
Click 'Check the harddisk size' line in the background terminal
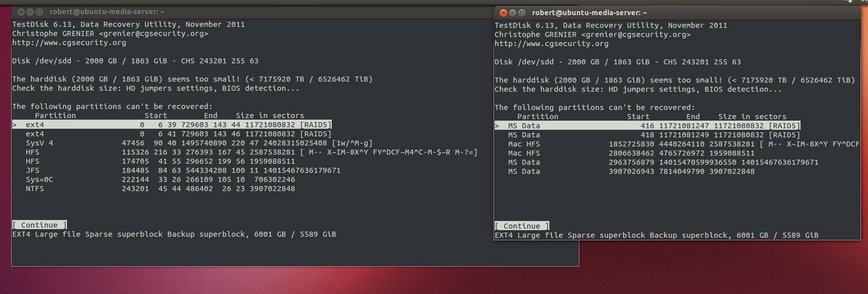(x=156, y=88)
